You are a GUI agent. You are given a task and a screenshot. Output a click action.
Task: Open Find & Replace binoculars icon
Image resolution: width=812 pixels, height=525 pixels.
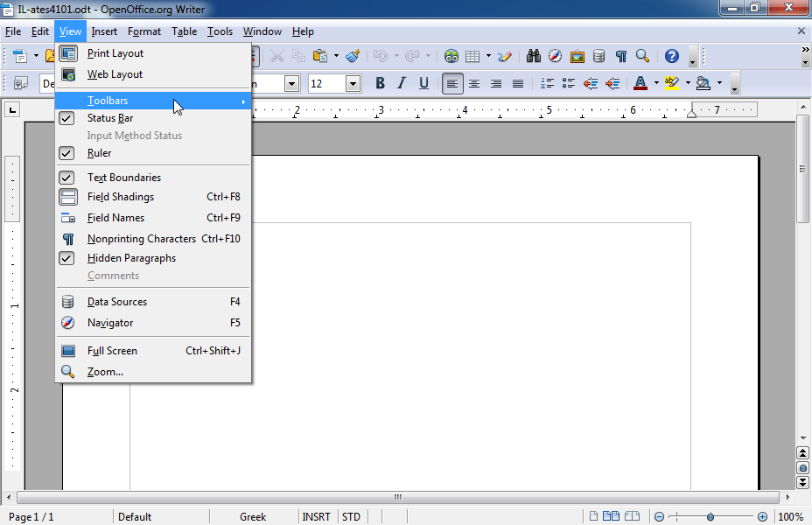point(534,56)
